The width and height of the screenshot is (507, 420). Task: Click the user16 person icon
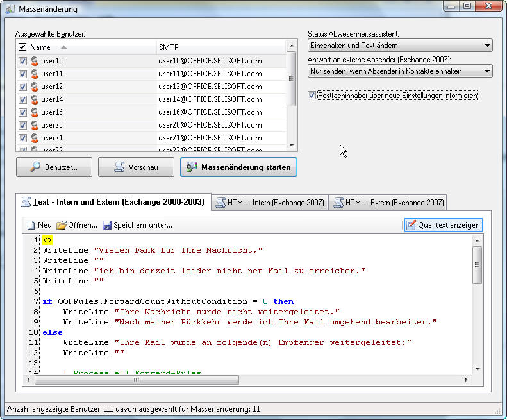pyautogui.click(x=34, y=112)
